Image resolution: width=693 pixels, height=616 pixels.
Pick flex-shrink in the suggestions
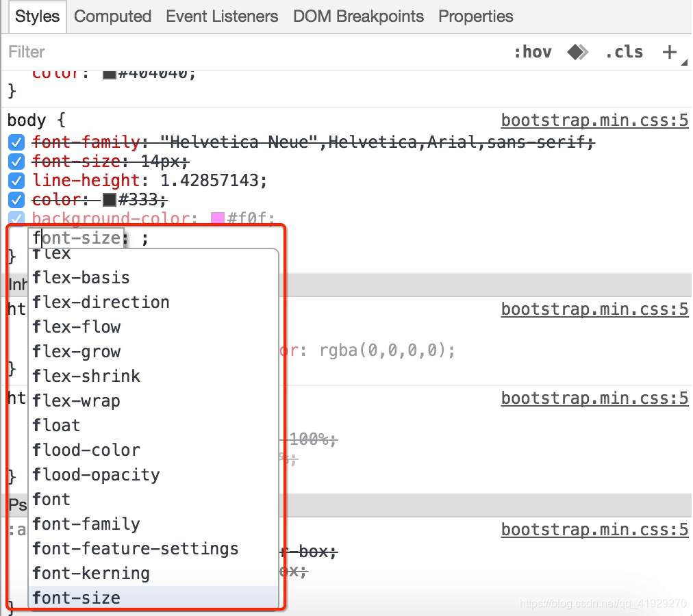tap(153, 376)
